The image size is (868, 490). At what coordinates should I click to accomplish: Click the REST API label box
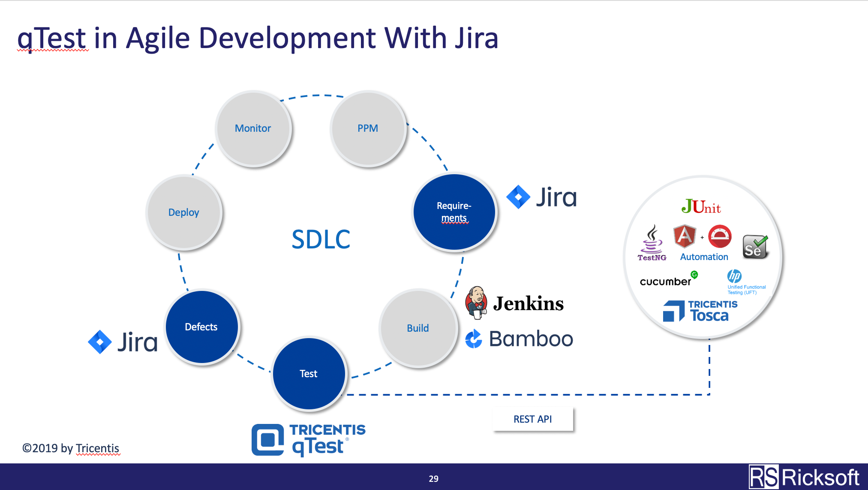click(533, 419)
